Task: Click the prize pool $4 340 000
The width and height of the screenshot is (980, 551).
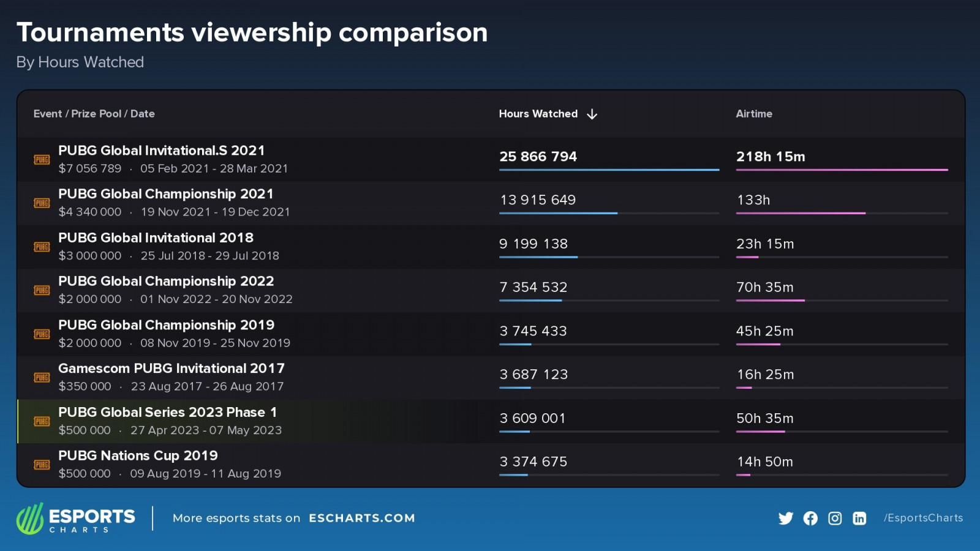Action: (90, 212)
